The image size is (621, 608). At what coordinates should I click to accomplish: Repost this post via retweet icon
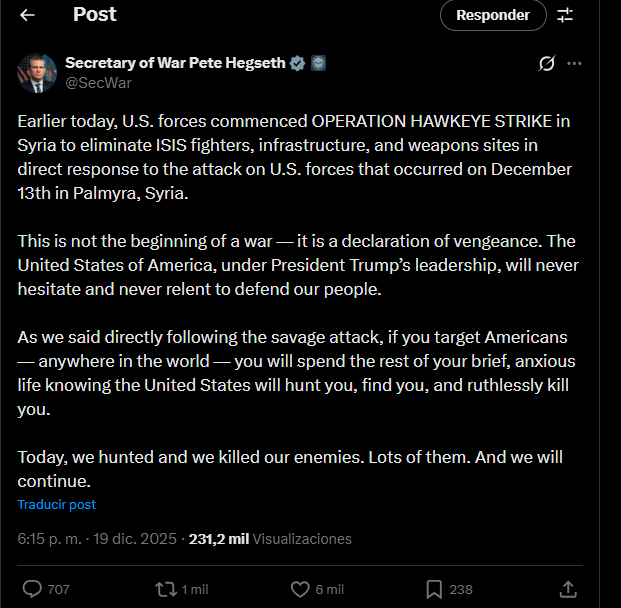point(166,589)
